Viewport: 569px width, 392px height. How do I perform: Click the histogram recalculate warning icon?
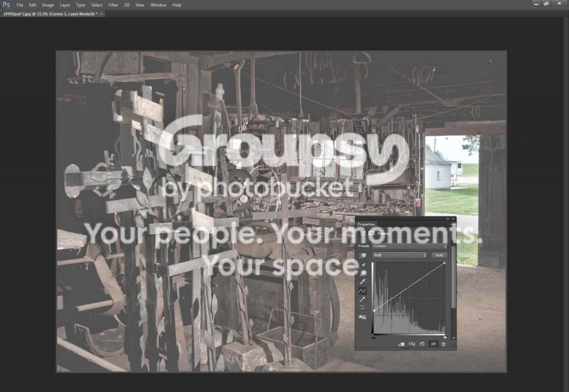(x=362, y=317)
